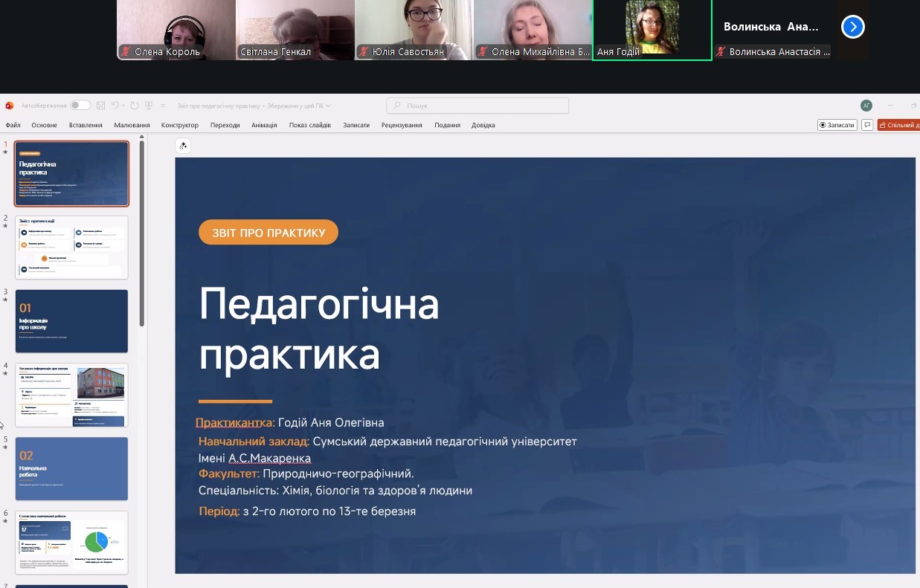
Task: Toggle the Автозбереження autosave switch
Action: [x=80, y=106]
